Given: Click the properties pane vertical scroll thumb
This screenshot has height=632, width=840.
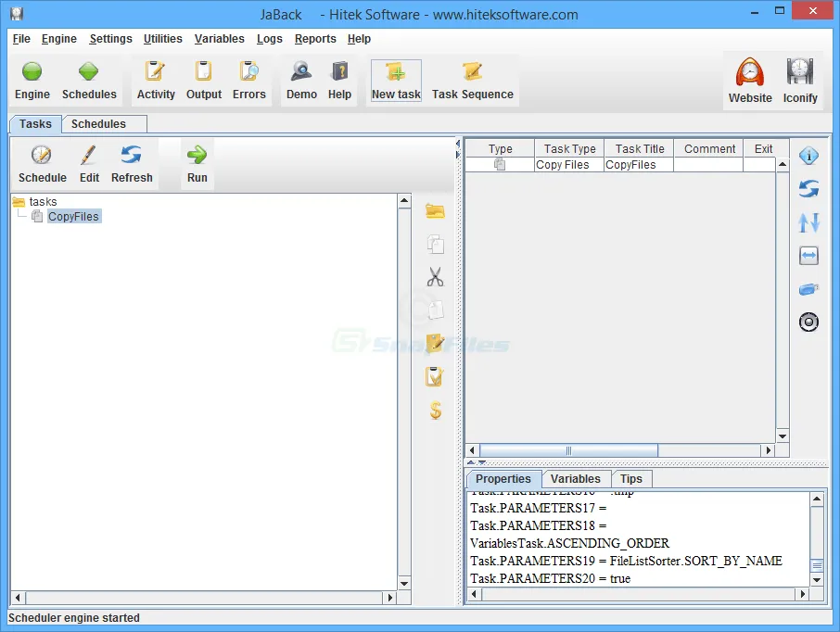Looking at the screenshot, I should pos(817,565).
